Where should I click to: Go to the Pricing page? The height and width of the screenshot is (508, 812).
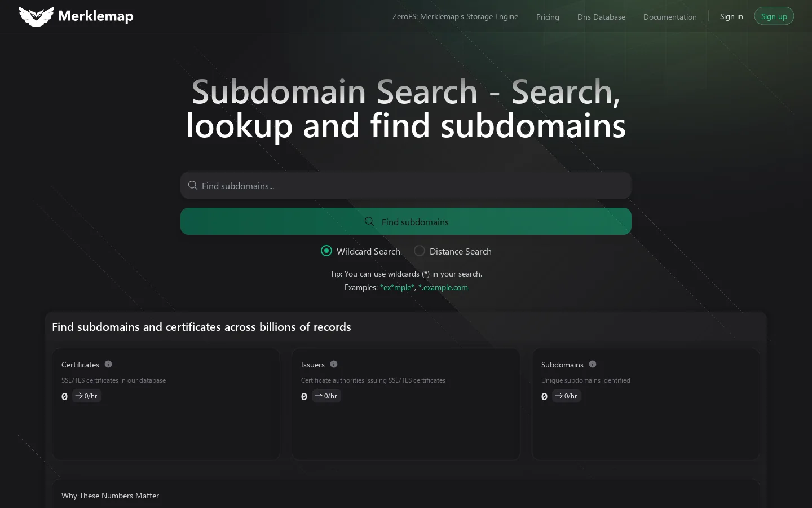(x=548, y=17)
